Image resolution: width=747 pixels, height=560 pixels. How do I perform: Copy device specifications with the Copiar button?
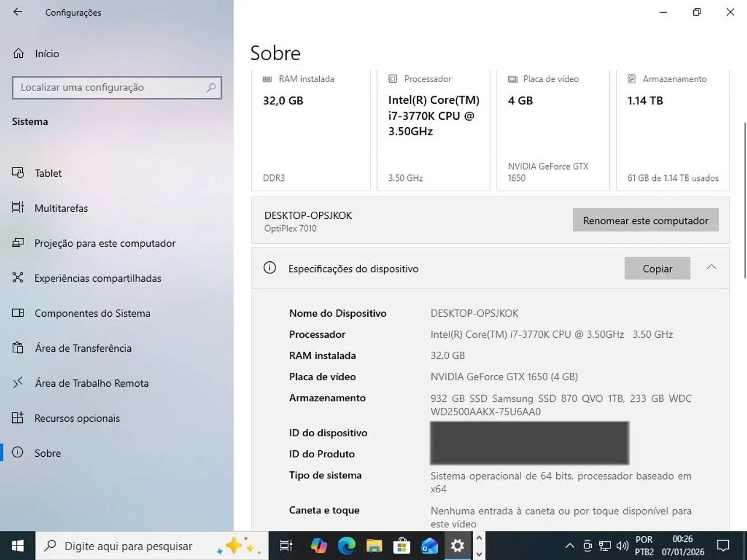657,268
